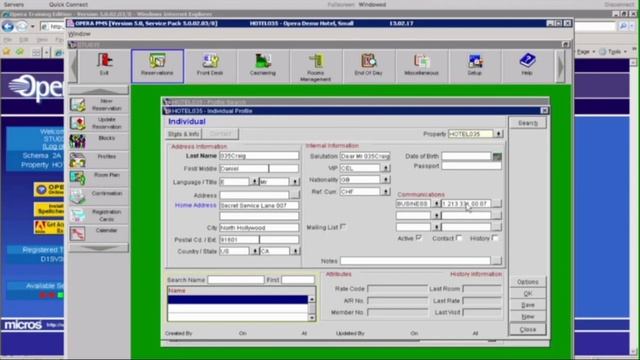Viewport: 640px width, 360px height.
Task: Open Confirmation from the sidebar
Action: click(x=98, y=197)
